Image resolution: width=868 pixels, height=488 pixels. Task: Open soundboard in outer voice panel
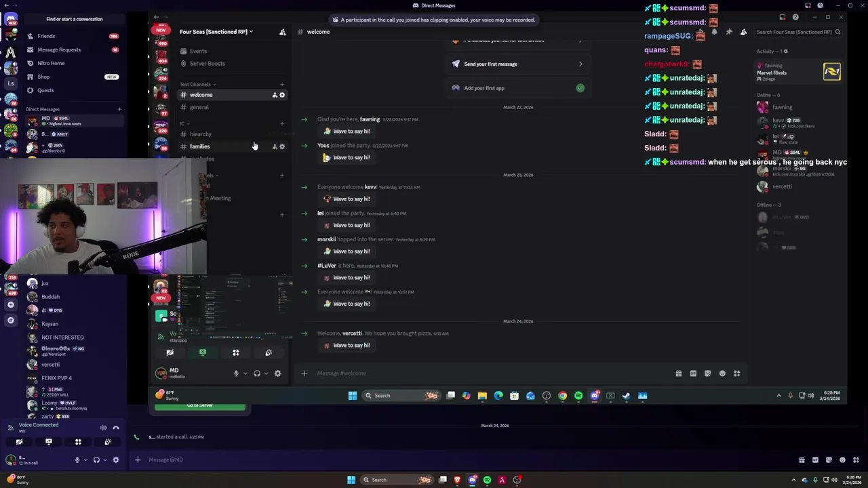coord(108,442)
